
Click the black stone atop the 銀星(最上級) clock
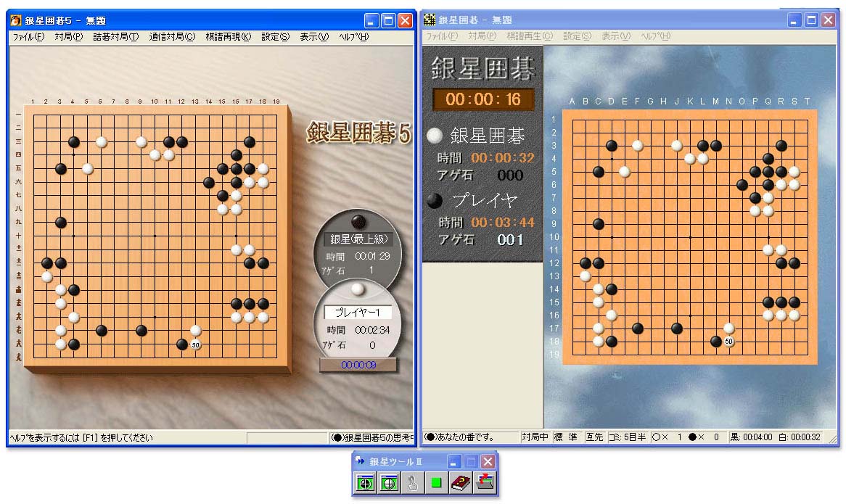coord(358,221)
